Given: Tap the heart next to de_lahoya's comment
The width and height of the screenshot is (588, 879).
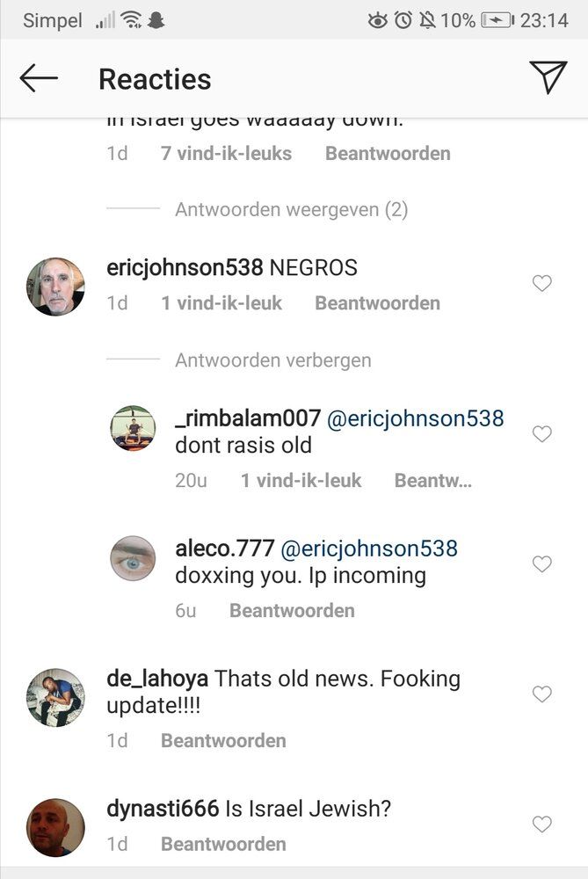Looking at the screenshot, I should click(x=542, y=694).
